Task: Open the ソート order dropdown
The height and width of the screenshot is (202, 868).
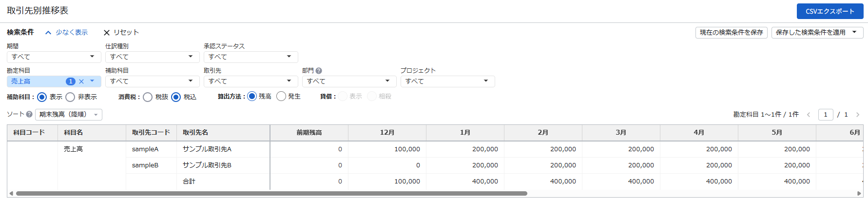Action: click(69, 115)
